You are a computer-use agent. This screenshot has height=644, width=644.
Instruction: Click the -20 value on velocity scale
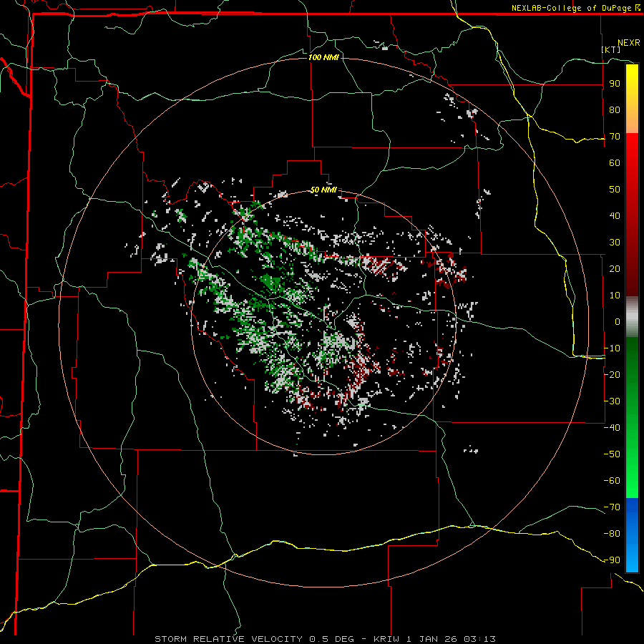coord(612,375)
